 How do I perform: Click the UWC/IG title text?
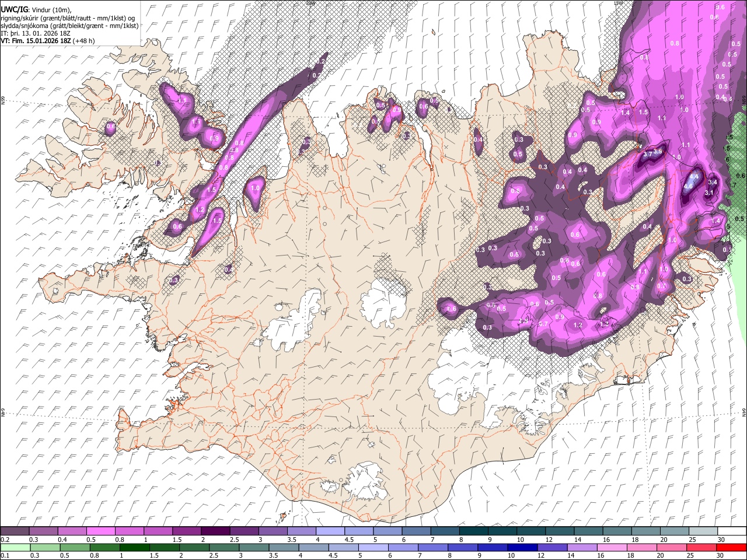13,9
